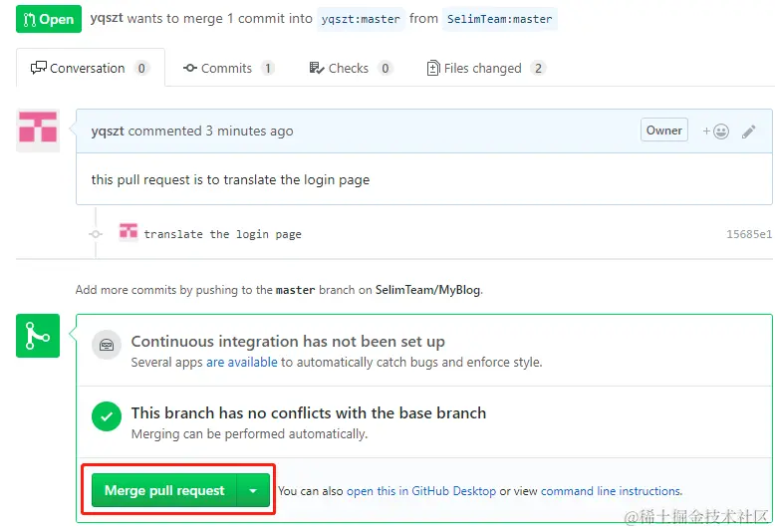775x532 pixels.
Task: Click the Files changed count badge 2
Action: point(538,68)
